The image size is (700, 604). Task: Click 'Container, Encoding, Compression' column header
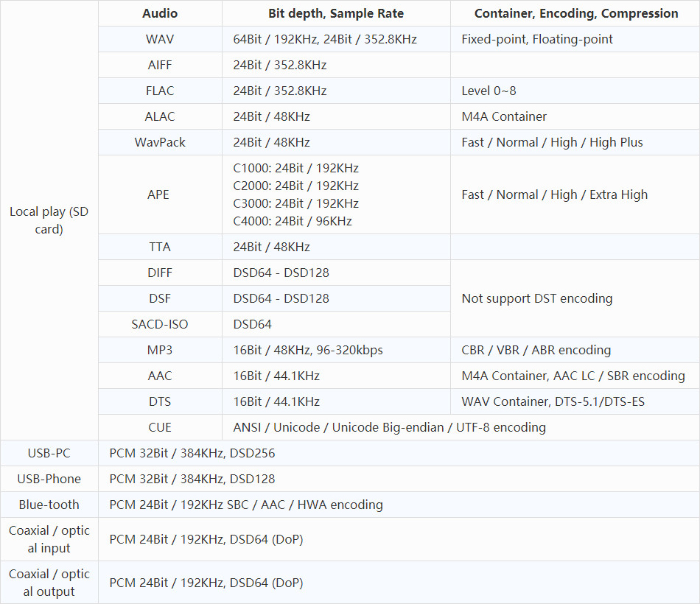[x=576, y=13]
